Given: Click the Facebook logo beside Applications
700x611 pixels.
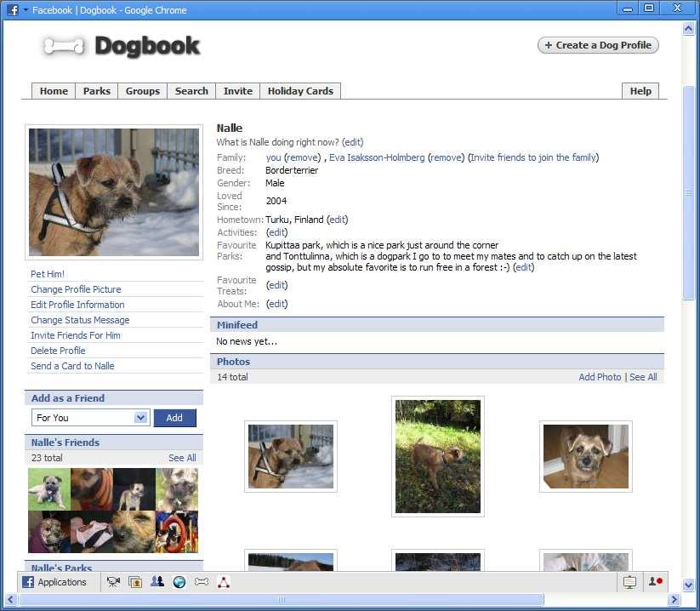Looking at the screenshot, I should [x=28, y=582].
